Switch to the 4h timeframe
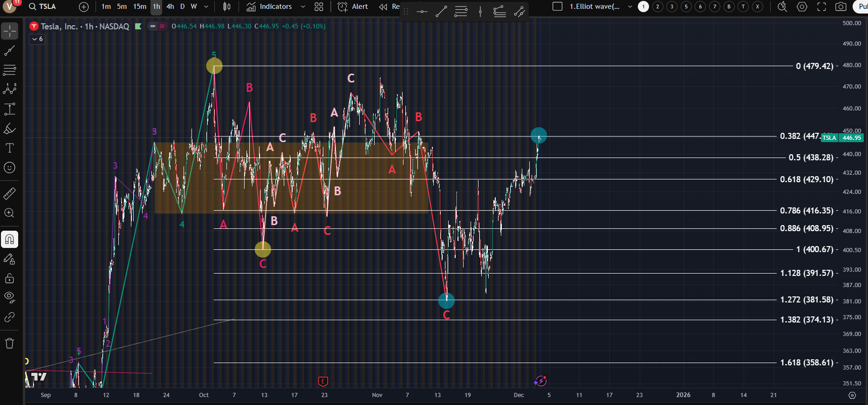Viewport: 868px width, 405px height. coord(170,7)
